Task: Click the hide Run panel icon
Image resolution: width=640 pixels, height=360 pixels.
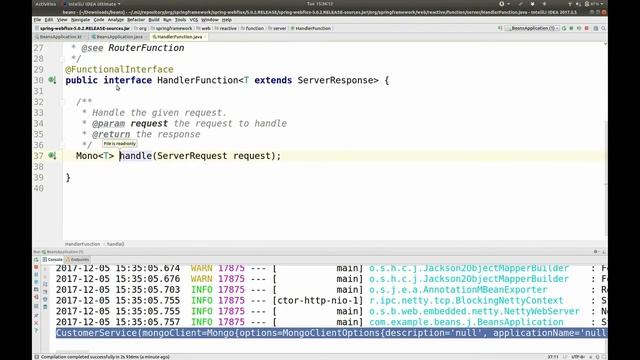Action: (603, 252)
